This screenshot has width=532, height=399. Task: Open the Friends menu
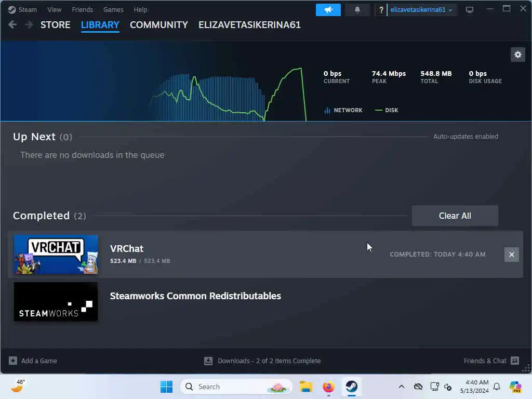coord(82,10)
